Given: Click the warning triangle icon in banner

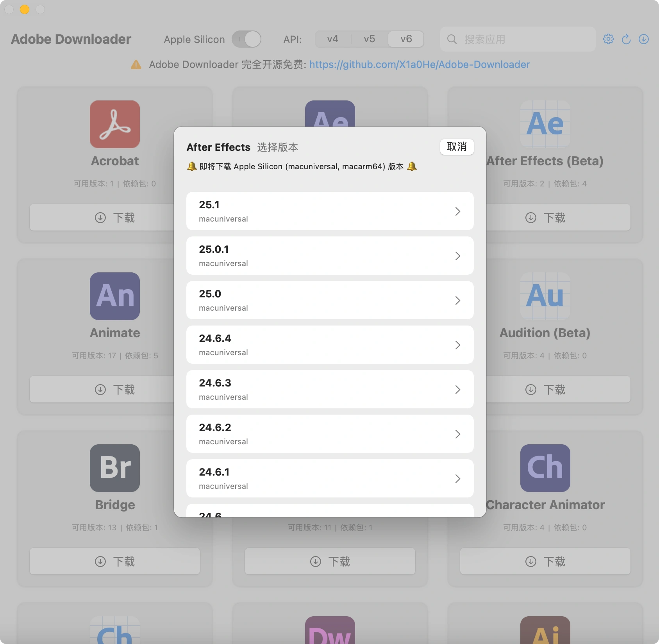Looking at the screenshot, I should coord(136,64).
